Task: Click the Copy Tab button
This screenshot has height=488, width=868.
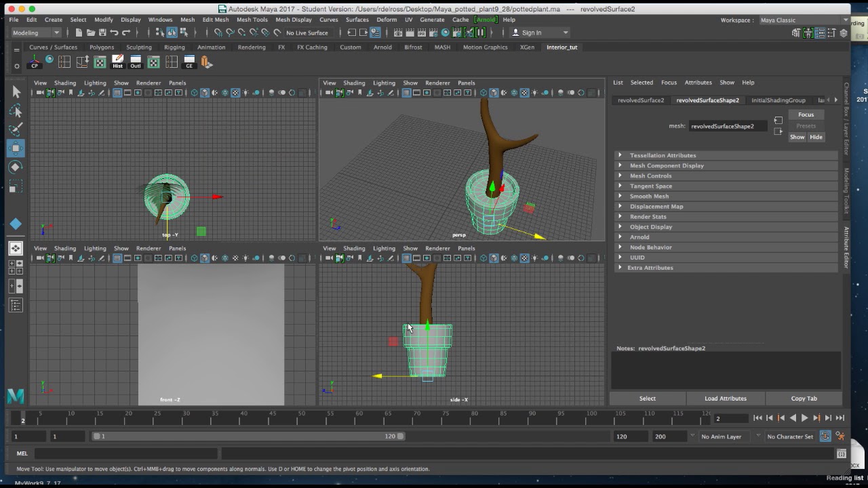Action: 804,399
